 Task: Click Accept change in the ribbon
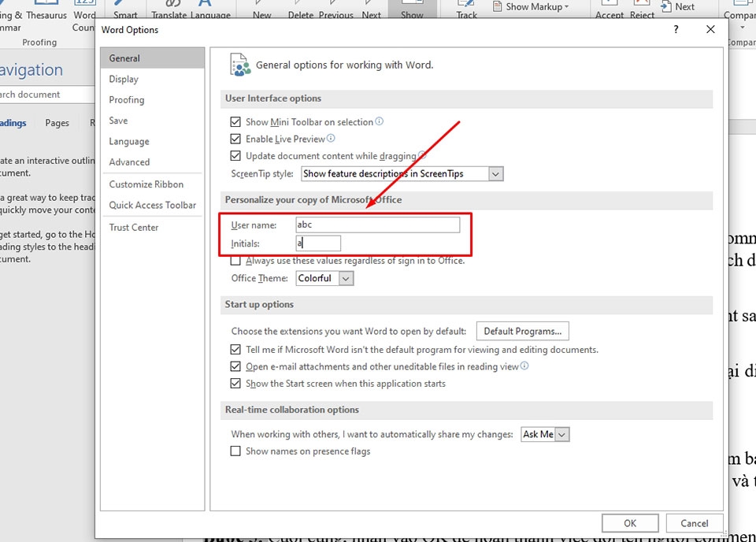coord(610,10)
